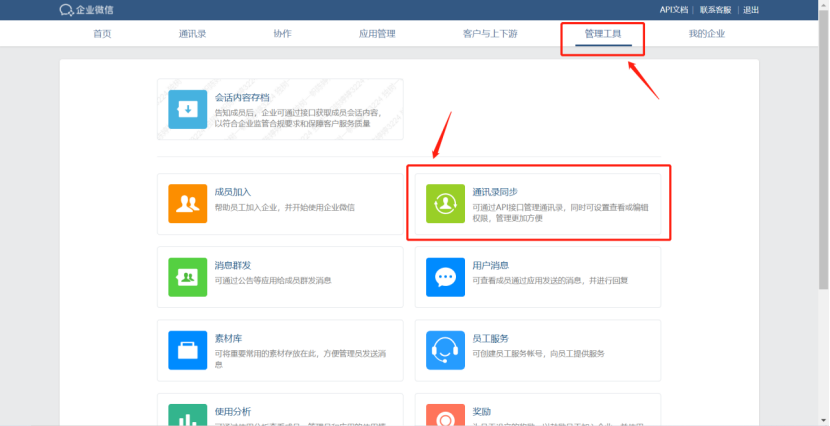The width and height of the screenshot is (830, 426).
Task: Open the 客户与上下游 tab
Action: click(x=490, y=34)
